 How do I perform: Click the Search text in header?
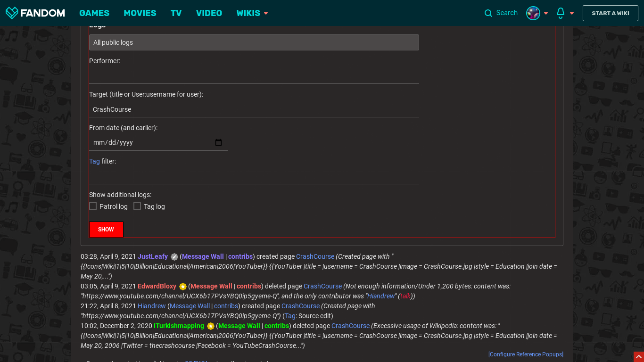click(x=507, y=13)
